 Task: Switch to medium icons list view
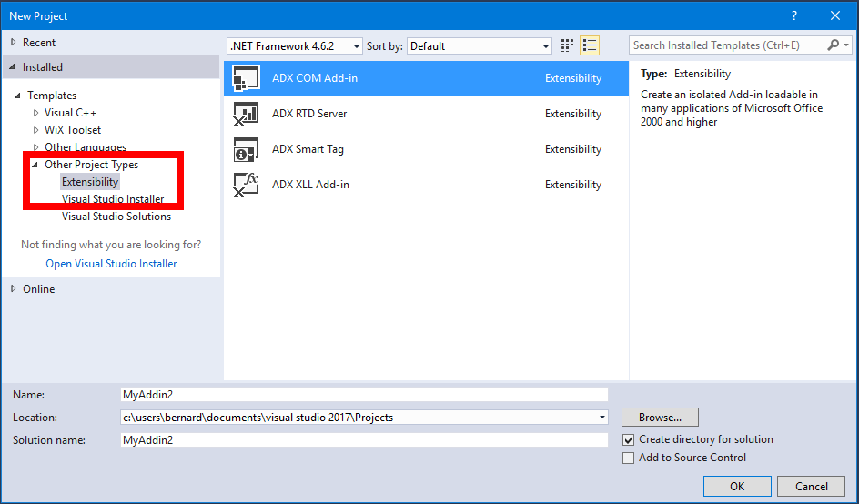click(590, 46)
